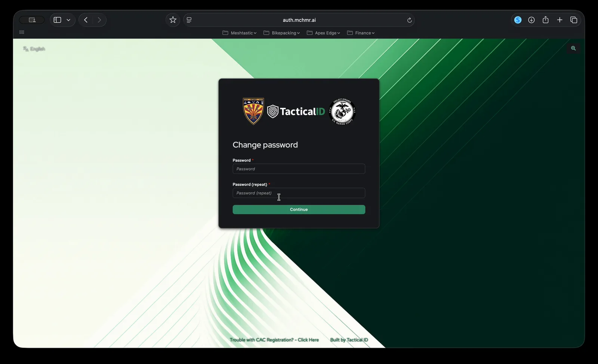Image resolution: width=598 pixels, height=364 pixels.
Task: Click the U.S. Marine Corps emblem
Action: pos(342,111)
